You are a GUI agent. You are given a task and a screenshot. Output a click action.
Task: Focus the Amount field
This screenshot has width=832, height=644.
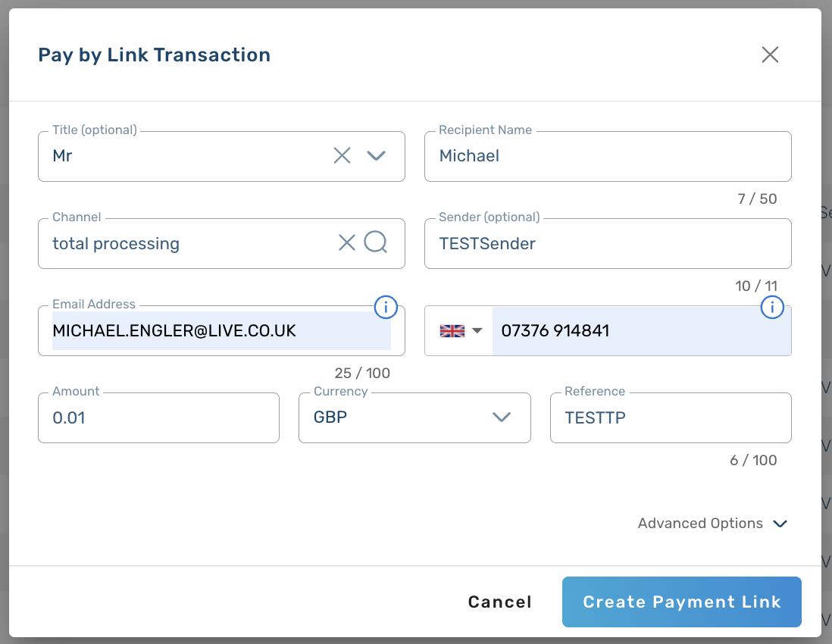158,417
